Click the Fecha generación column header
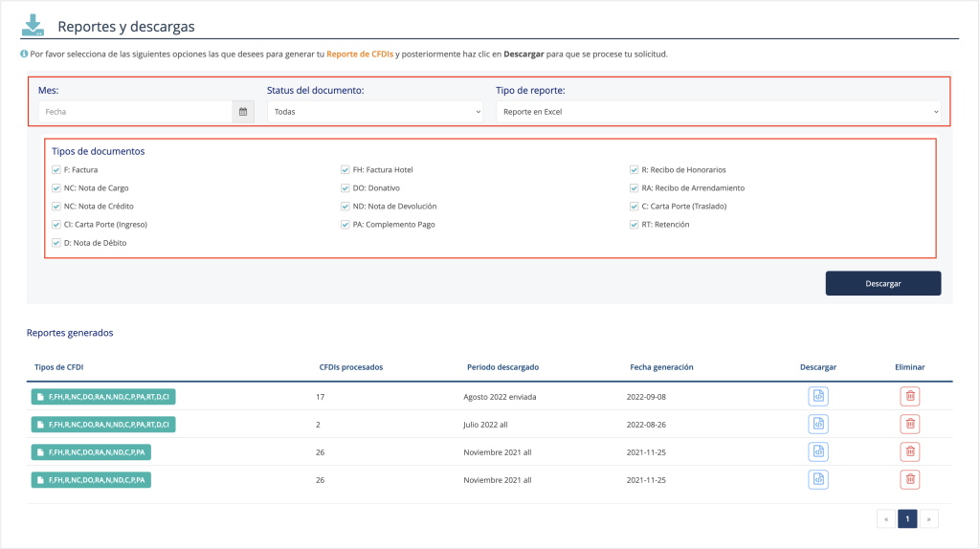 click(x=661, y=367)
